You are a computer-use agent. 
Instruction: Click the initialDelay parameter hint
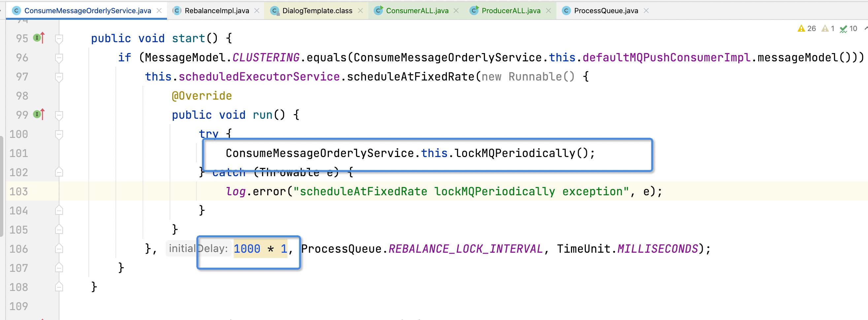point(198,248)
